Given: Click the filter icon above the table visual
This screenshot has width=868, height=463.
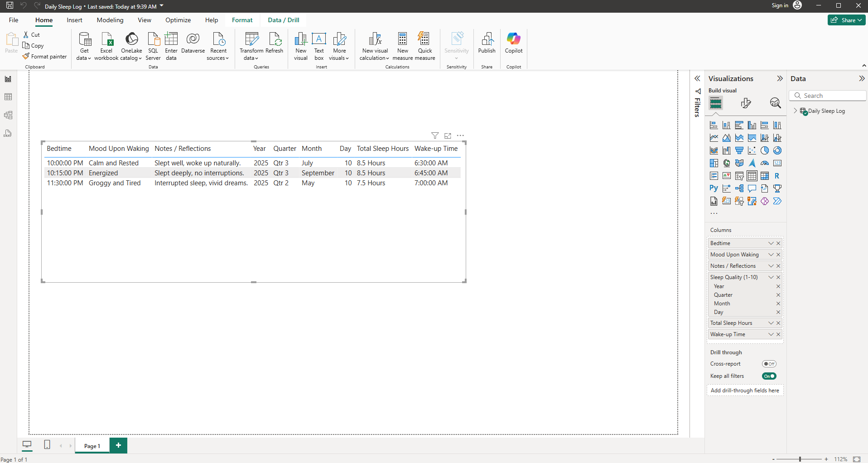Looking at the screenshot, I should [x=434, y=135].
